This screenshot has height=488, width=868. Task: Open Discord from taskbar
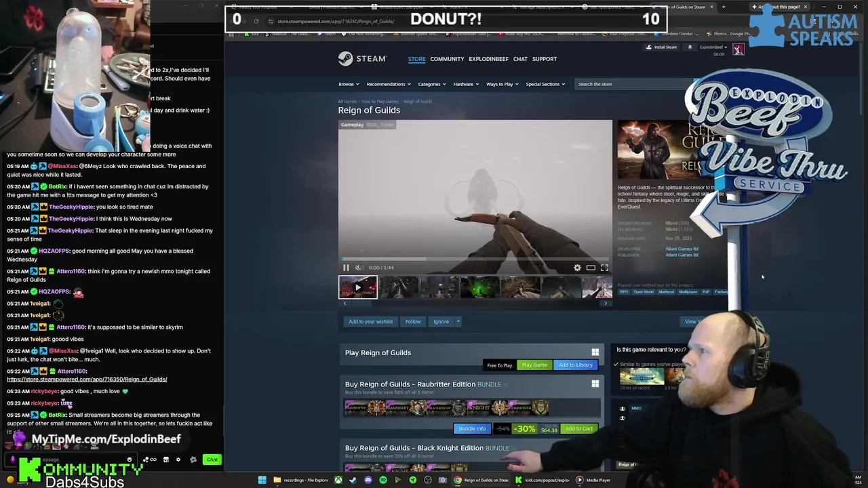click(x=368, y=480)
